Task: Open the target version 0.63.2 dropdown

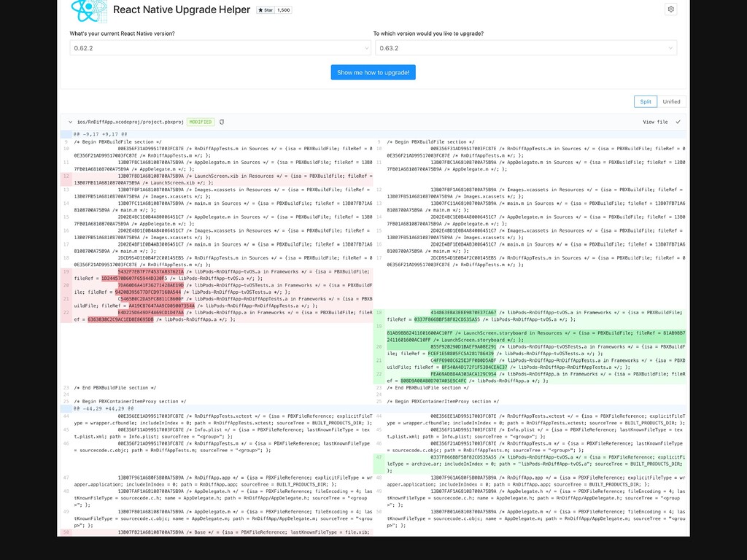Action: [526, 48]
